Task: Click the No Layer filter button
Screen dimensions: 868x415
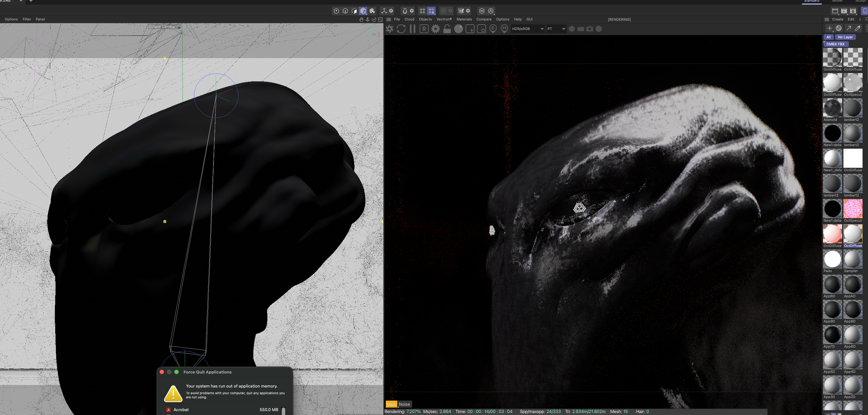Action: [x=845, y=37]
